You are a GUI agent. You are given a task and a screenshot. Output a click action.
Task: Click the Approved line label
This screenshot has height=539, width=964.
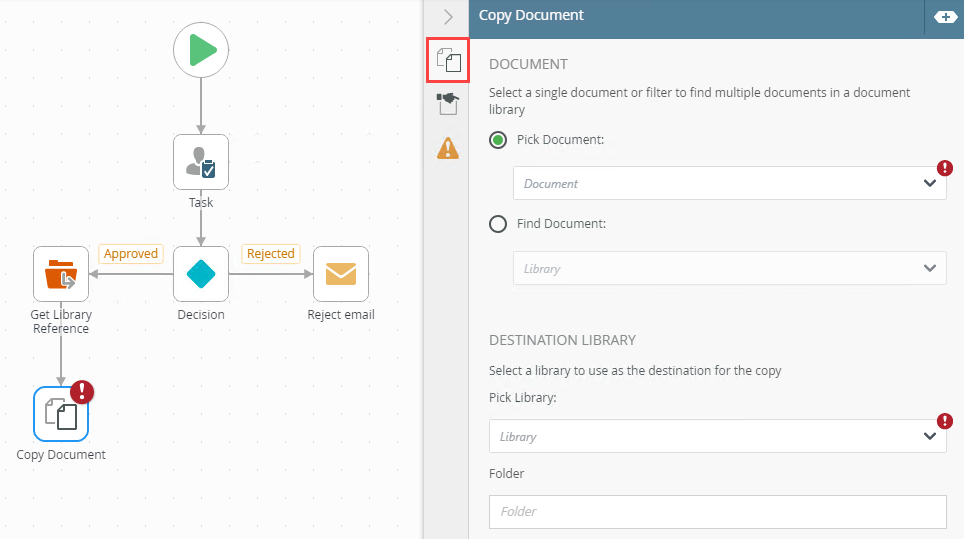(x=131, y=254)
